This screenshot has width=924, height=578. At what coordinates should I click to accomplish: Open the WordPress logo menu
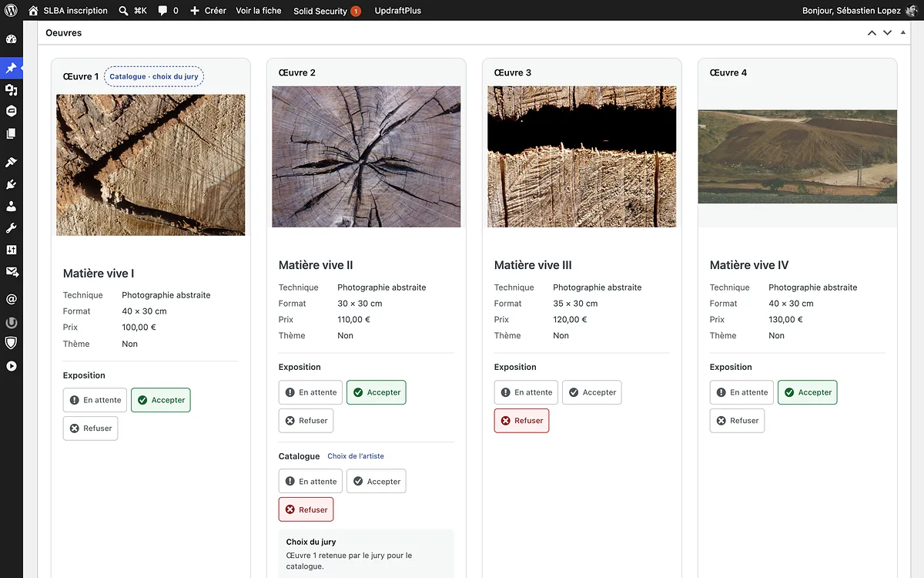point(11,11)
